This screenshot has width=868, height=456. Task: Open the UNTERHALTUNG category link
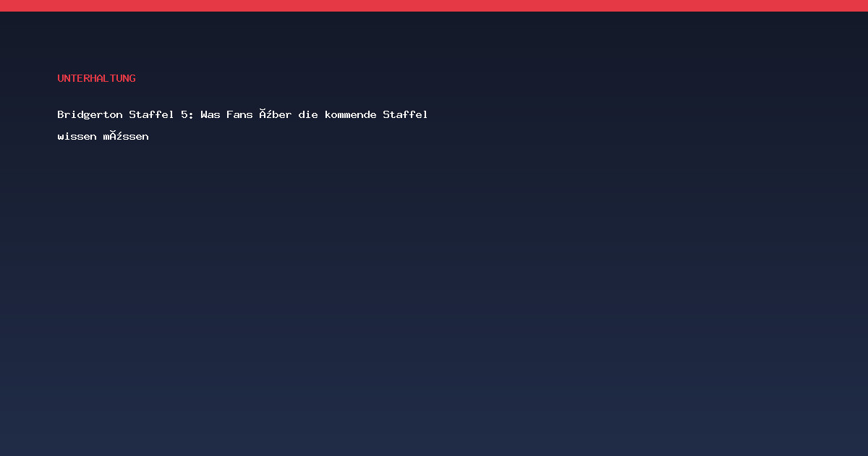pos(96,78)
